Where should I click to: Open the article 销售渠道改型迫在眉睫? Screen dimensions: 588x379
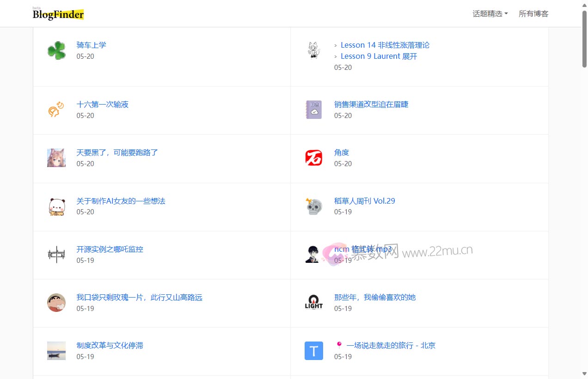click(371, 104)
